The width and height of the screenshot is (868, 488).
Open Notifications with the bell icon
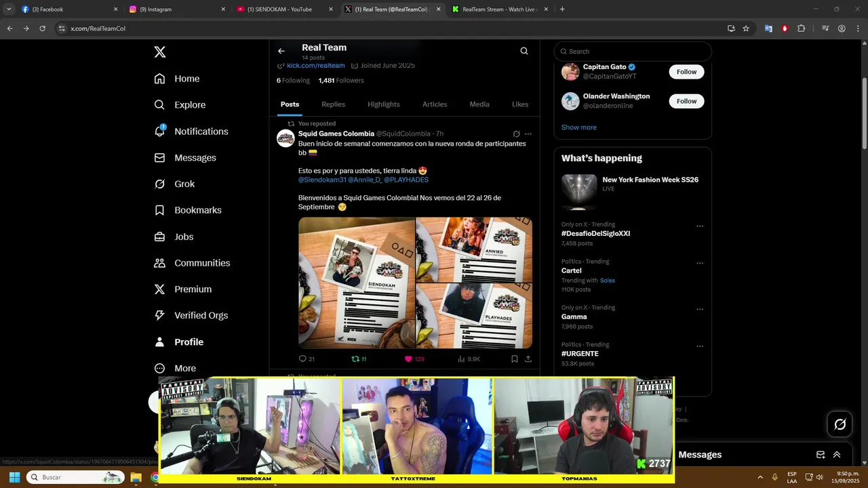pos(191,131)
